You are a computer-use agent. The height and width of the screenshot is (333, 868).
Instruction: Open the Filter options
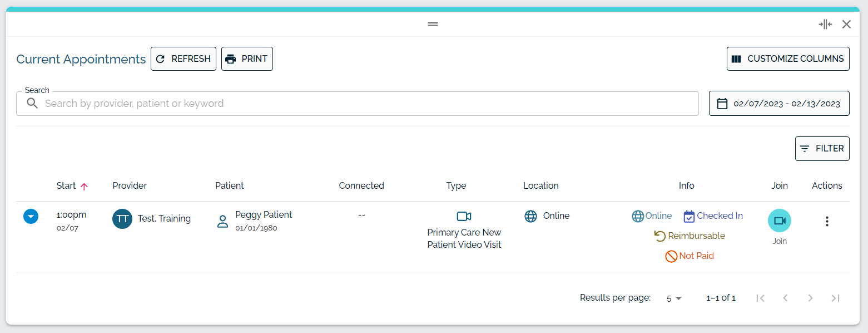(x=822, y=149)
